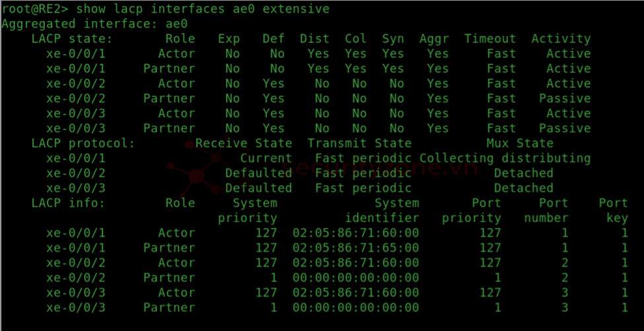Click the 'LACP protocol:' heading
The image size is (644, 331).
(83, 143)
